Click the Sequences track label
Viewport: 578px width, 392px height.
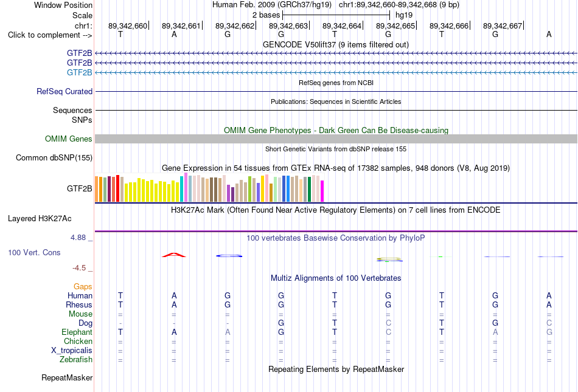click(72, 110)
